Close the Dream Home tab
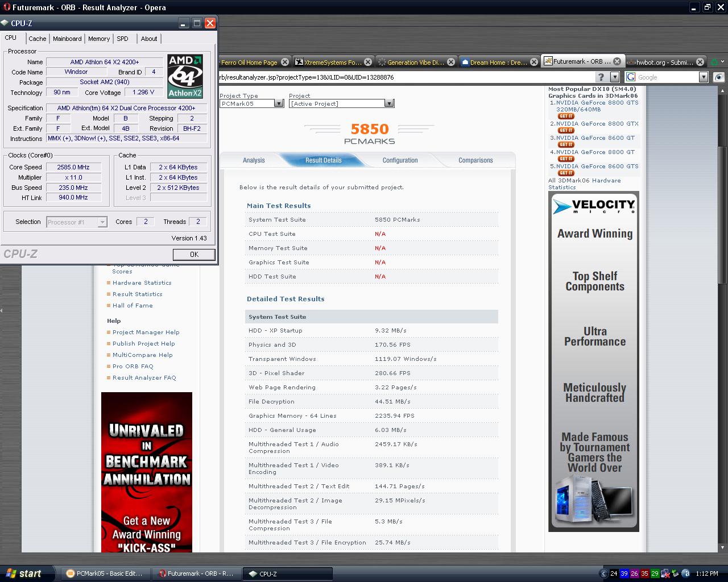 pos(534,62)
